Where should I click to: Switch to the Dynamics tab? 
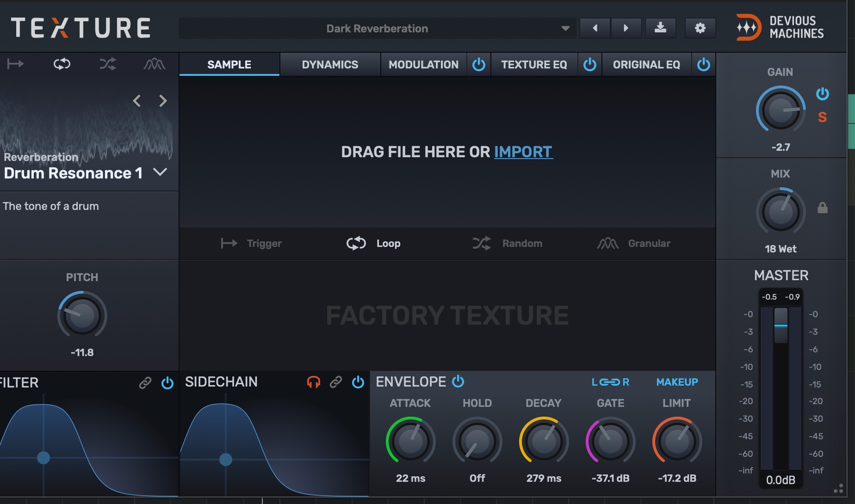tap(330, 65)
